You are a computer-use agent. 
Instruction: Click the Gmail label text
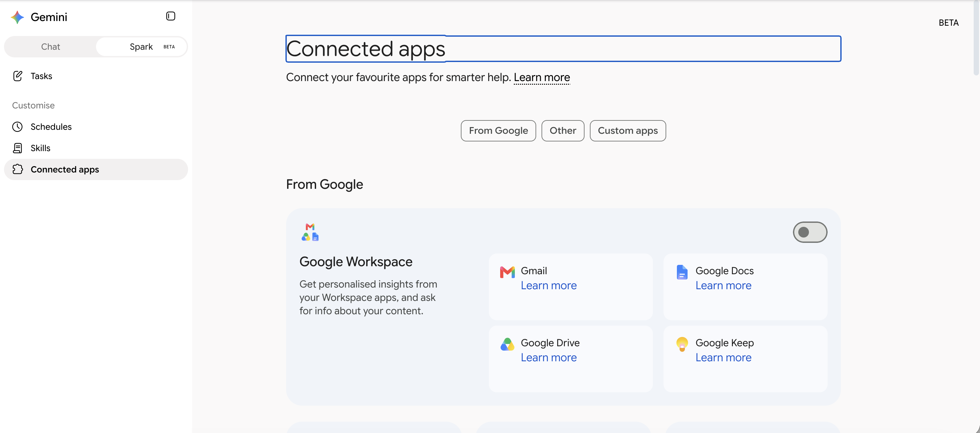(534, 271)
